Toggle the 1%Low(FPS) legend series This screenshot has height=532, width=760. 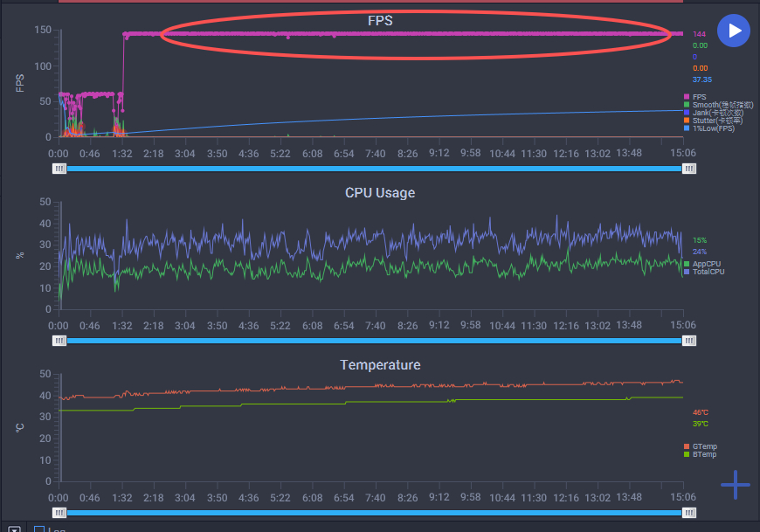pos(709,128)
